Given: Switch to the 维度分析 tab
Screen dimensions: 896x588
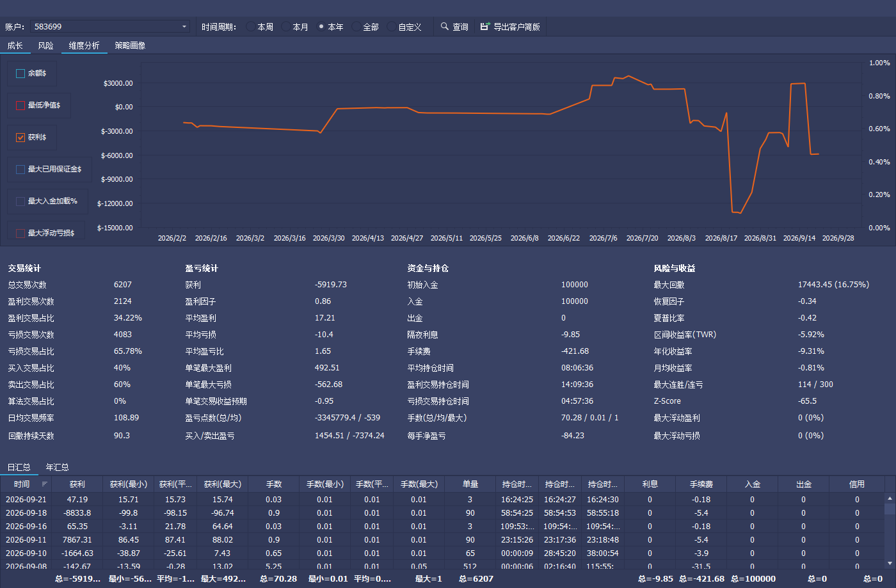Looking at the screenshot, I should tap(84, 45).
